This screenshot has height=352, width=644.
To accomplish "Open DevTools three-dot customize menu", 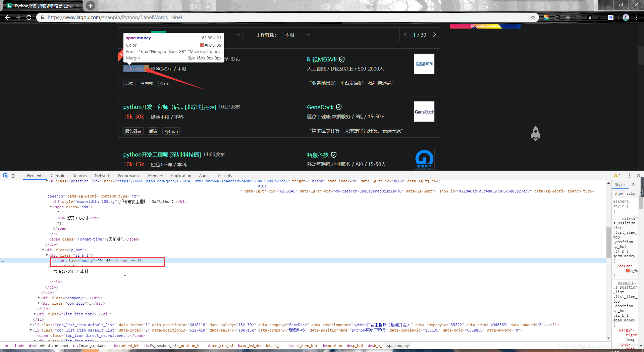I will point(629,175).
